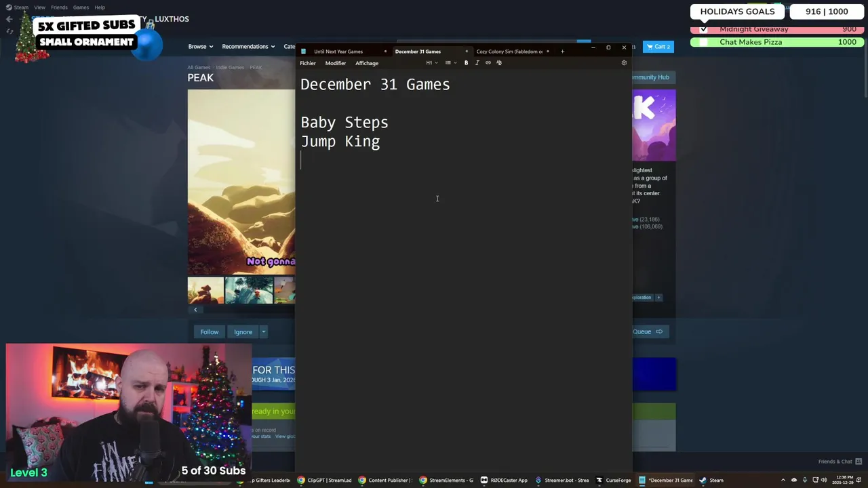
Task: Click the PEAK capsule image on Steam page
Action: (654, 125)
